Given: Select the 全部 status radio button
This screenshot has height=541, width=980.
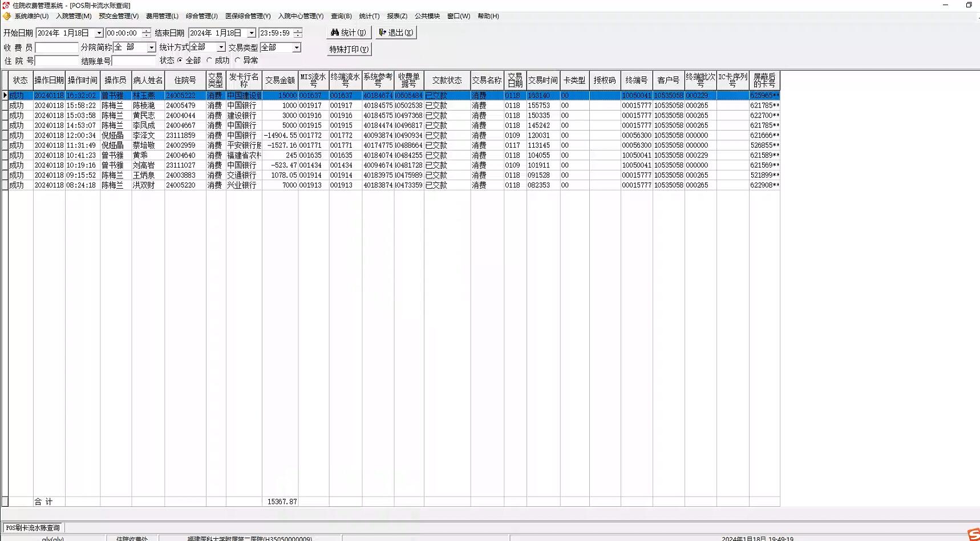Looking at the screenshot, I should pyautogui.click(x=180, y=60).
